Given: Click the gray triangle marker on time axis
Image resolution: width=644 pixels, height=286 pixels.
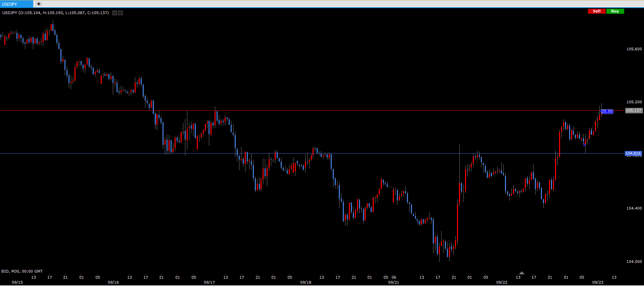Looking at the screenshot, I should click(x=521, y=273).
